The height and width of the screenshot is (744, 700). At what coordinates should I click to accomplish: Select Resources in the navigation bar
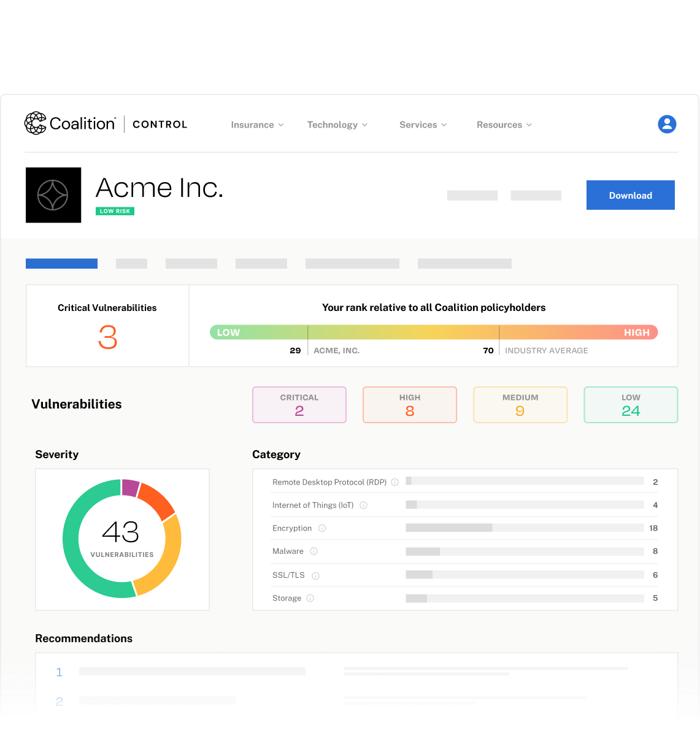504,125
